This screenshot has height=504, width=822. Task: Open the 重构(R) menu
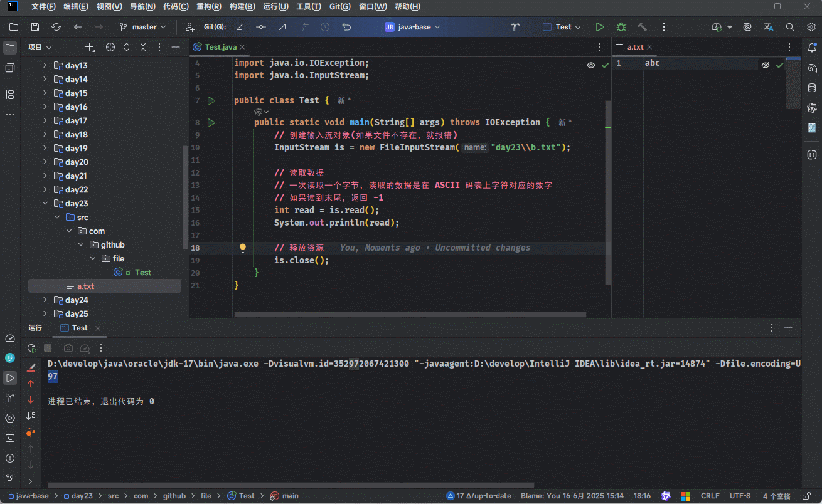[208, 7]
